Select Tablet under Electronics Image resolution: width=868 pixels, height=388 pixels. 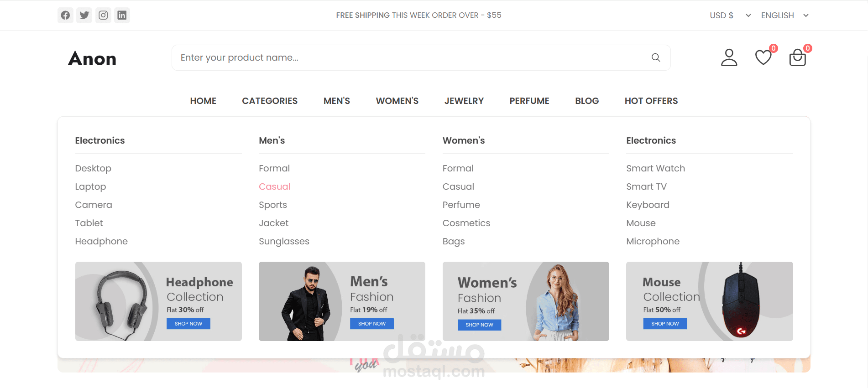(x=89, y=223)
